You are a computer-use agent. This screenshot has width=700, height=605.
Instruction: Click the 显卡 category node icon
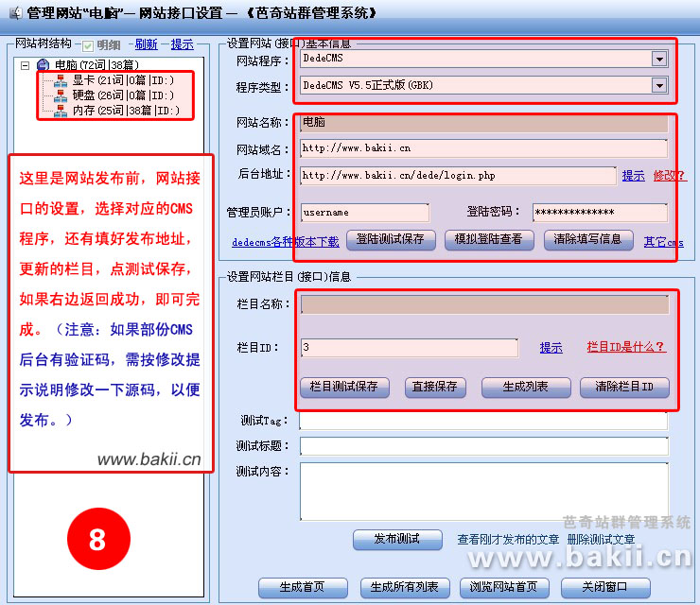(x=61, y=80)
